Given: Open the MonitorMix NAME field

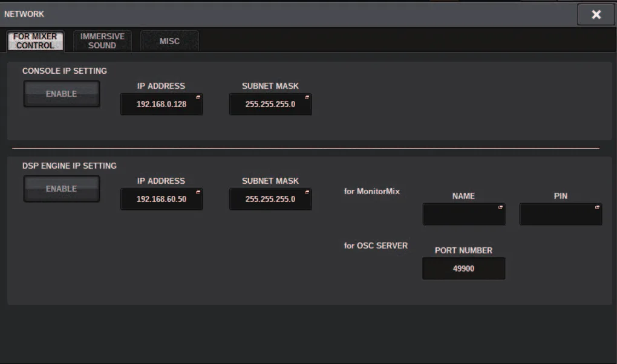Looking at the screenshot, I should pyautogui.click(x=464, y=214).
